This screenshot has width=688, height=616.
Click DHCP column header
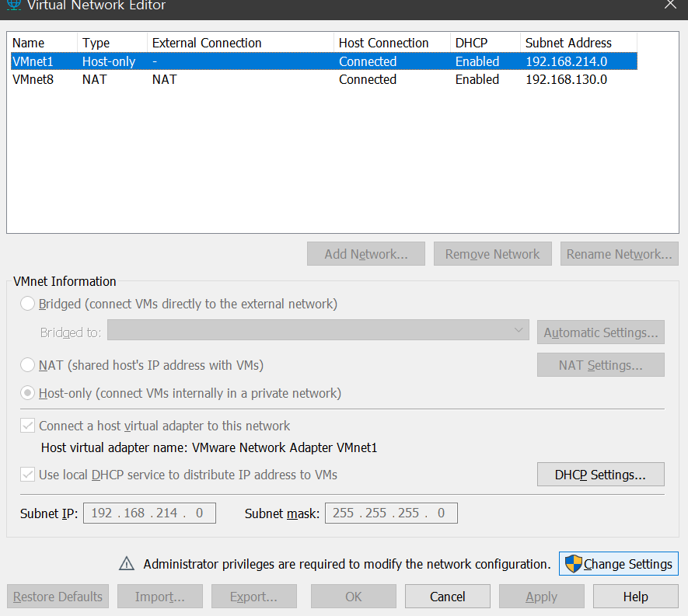point(485,43)
